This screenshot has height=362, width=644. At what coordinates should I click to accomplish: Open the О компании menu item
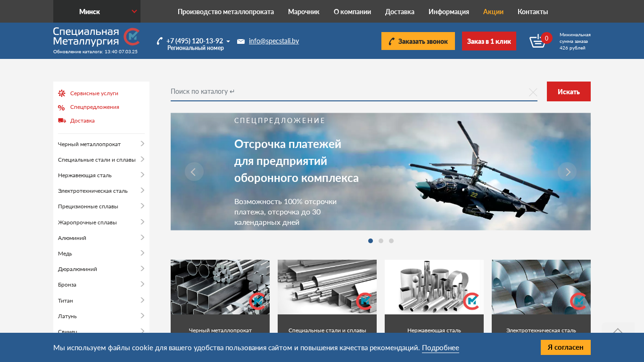point(352,12)
